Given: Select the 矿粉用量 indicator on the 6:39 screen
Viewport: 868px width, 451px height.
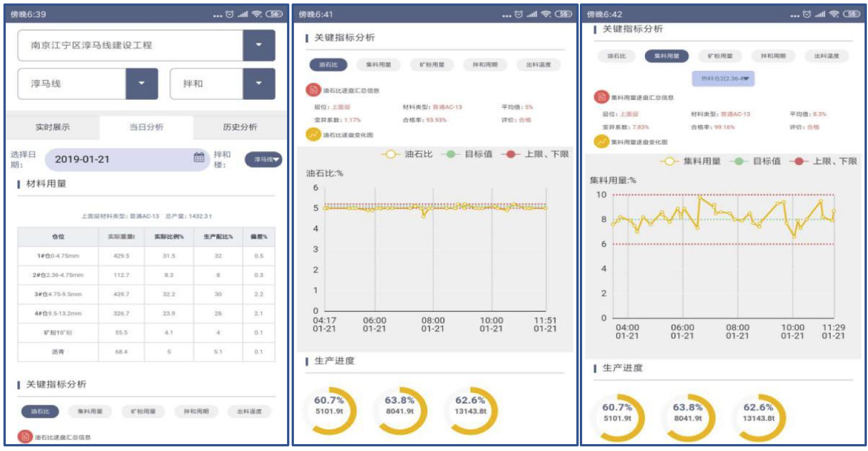Looking at the screenshot, I should click(x=143, y=411).
